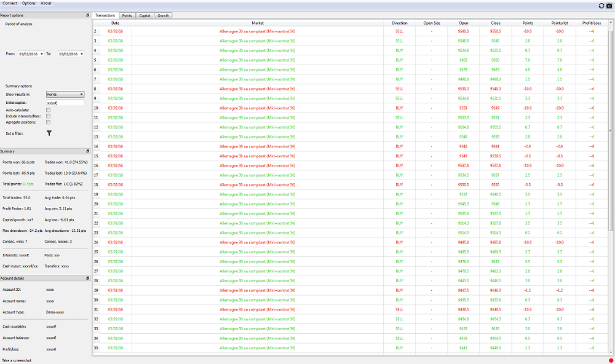The width and height of the screenshot is (615, 364).
Task: Click the 'Total points: 0.7 pts' summary text
Action: tap(18, 184)
